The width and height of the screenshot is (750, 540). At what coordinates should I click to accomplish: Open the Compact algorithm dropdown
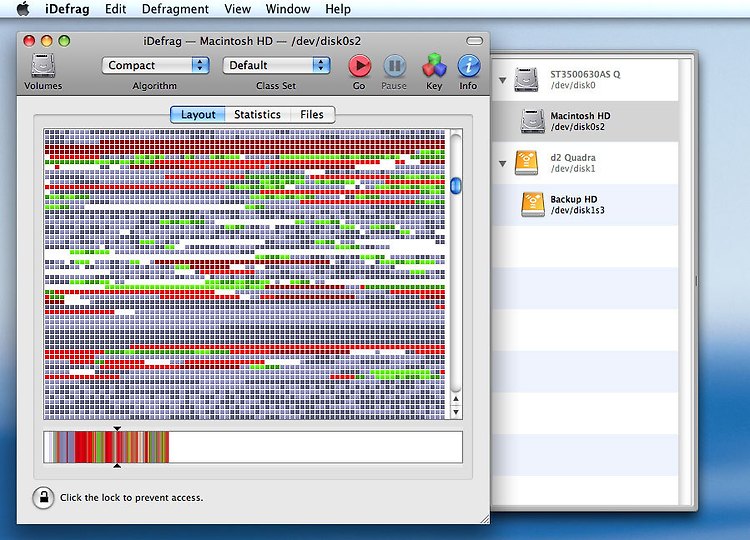(155, 65)
